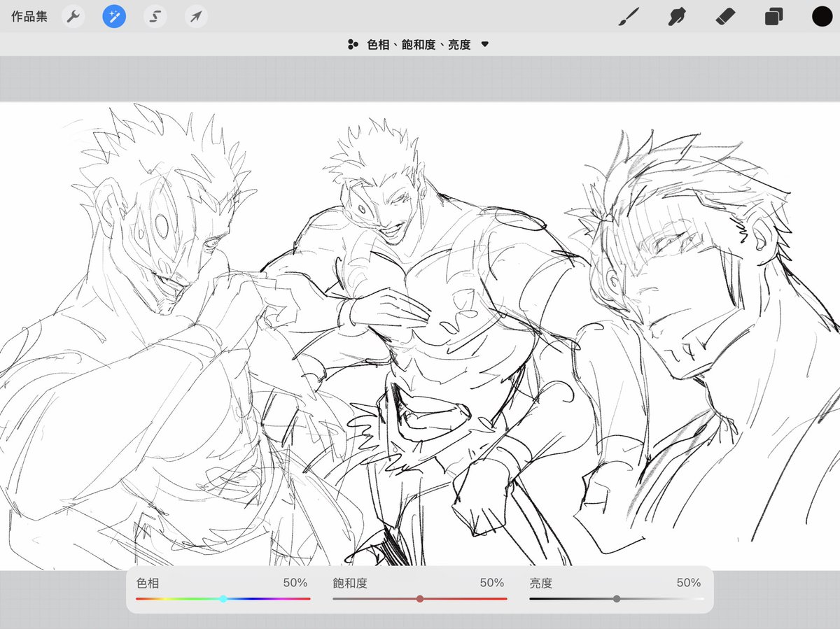
Task: Click the 50% value above hue slider
Action: click(295, 583)
